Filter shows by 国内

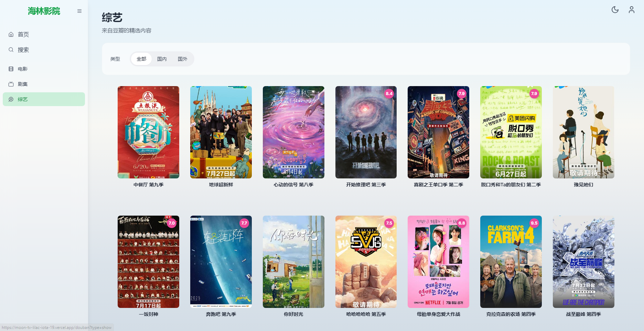pos(162,59)
